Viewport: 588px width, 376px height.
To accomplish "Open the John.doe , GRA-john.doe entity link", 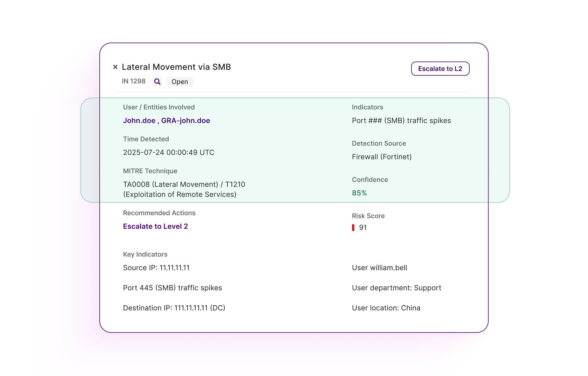I will 166,121.
